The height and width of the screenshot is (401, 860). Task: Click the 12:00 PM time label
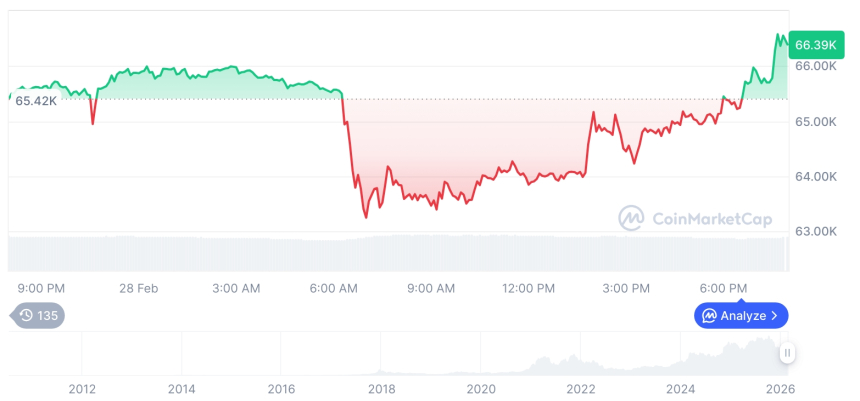point(528,288)
